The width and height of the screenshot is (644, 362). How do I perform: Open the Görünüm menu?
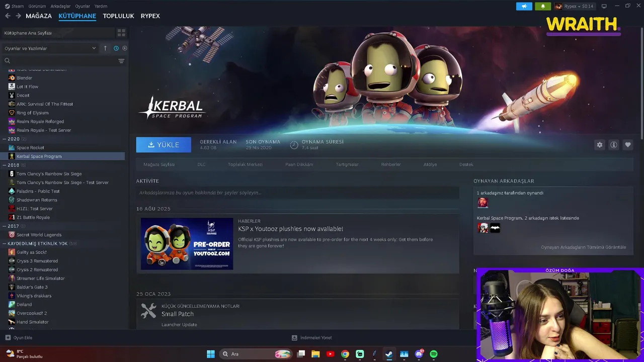[x=37, y=6]
